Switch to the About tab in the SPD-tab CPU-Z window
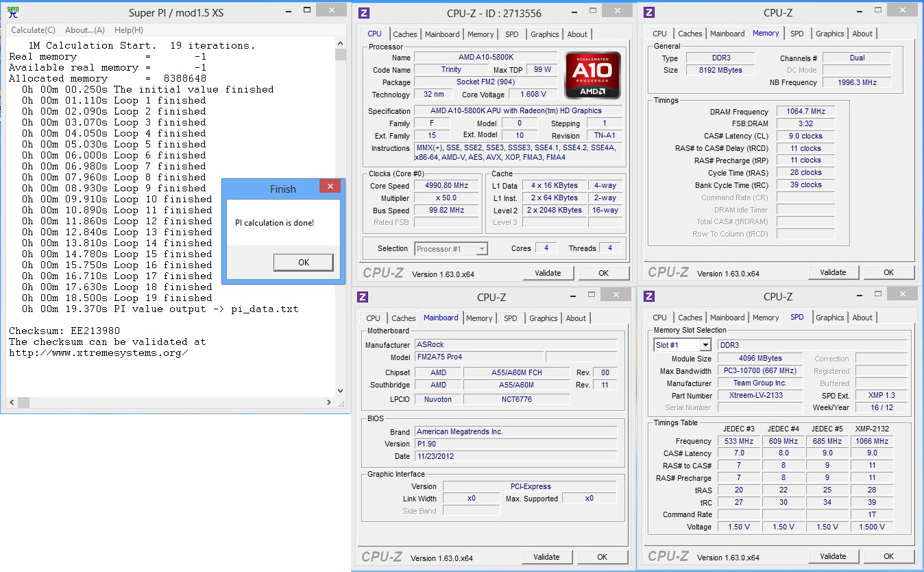The height and width of the screenshot is (572, 924). pos(862,318)
